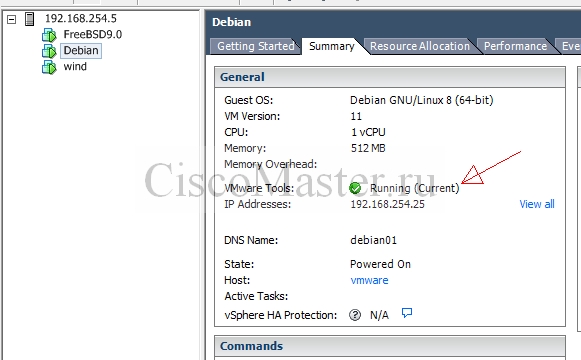
Task: Click the Debian title in the header bar
Action: click(232, 22)
